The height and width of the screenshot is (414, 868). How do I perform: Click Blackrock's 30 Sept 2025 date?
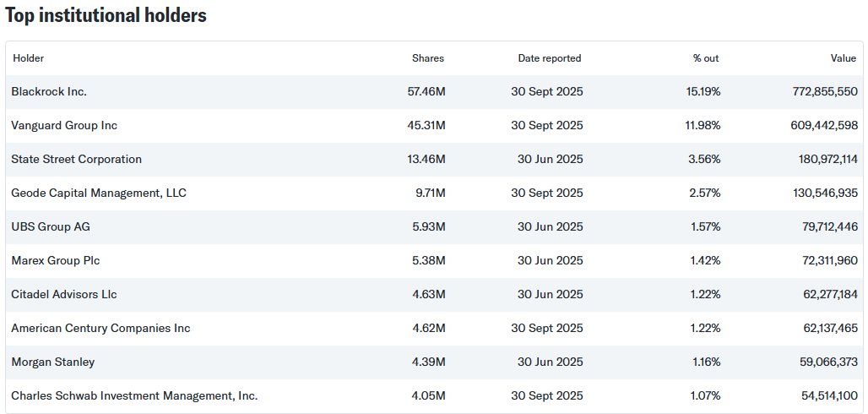pyautogui.click(x=547, y=92)
